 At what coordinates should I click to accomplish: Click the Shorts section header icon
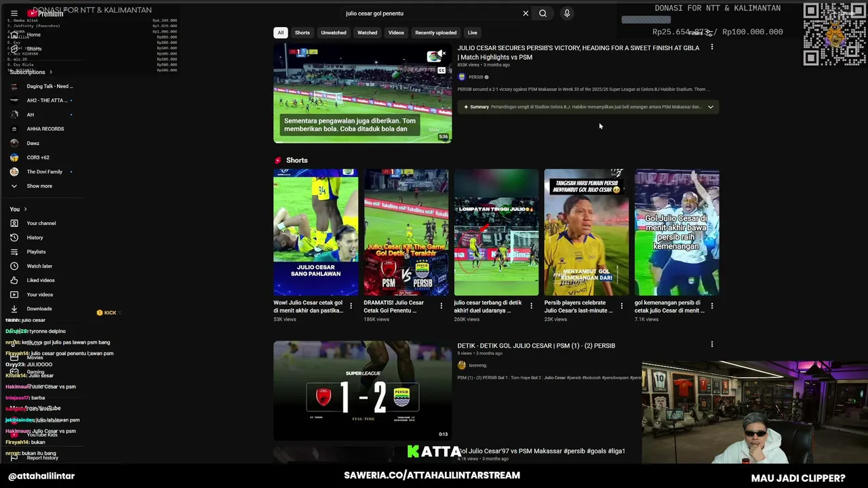coord(278,161)
